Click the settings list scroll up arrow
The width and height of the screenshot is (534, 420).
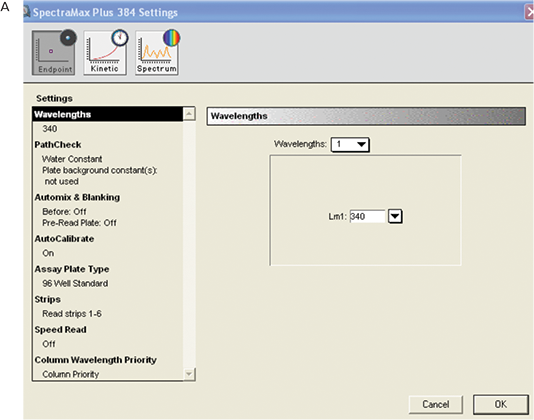coord(189,114)
